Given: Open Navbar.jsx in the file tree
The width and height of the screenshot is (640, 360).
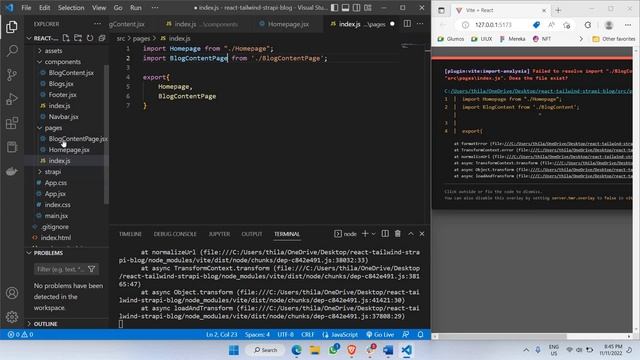Looking at the screenshot, I should click(63, 117).
